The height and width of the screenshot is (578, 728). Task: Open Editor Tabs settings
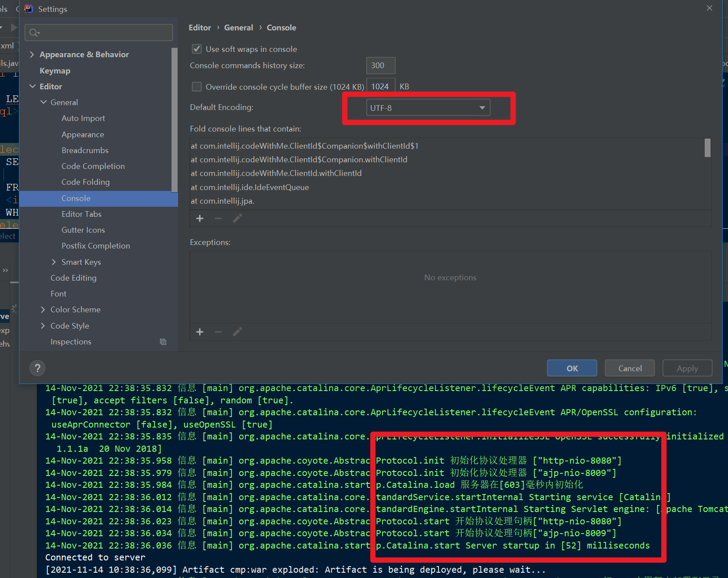pos(81,214)
